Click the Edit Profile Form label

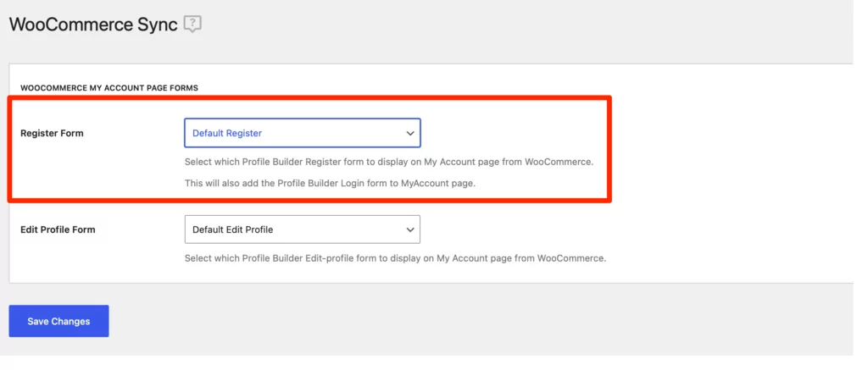(58, 229)
